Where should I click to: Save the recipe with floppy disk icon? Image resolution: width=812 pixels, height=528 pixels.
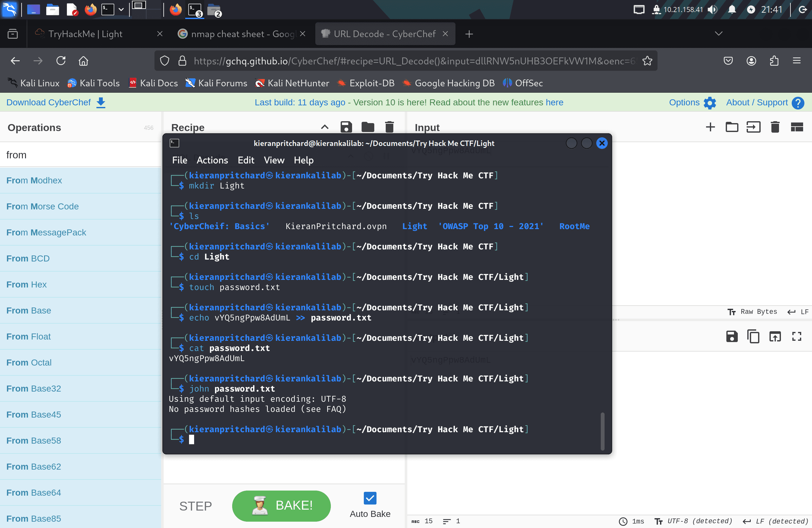346,127
